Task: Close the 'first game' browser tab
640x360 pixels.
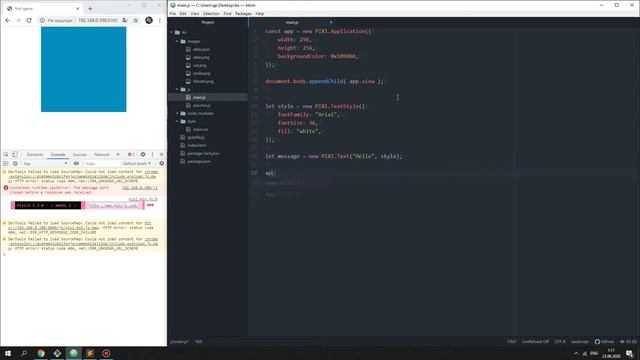Action: (78, 9)
